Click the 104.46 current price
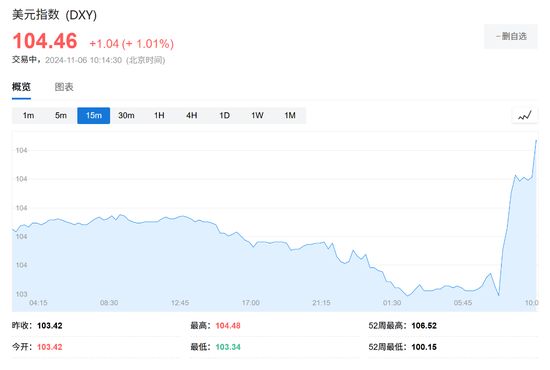 [x=45, y=41]
